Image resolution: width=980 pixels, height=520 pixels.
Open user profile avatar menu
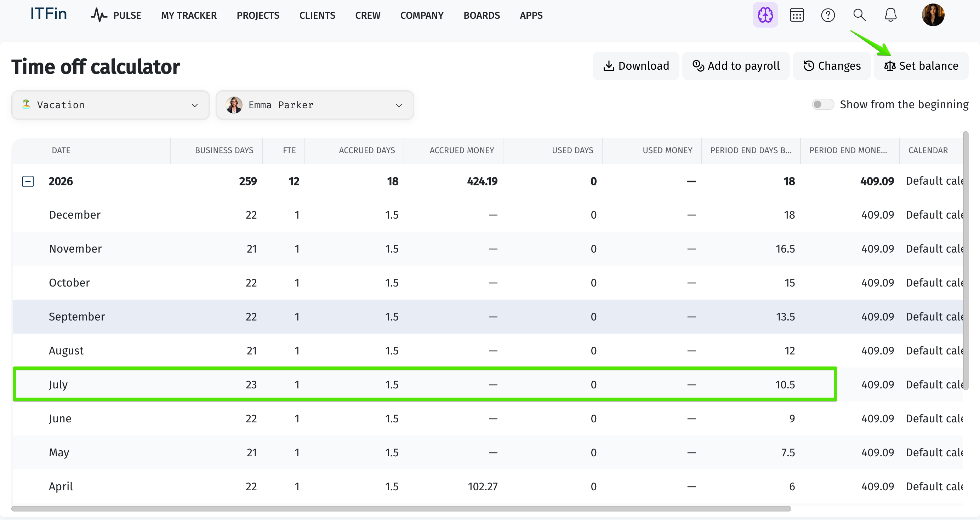pos(933,15)
